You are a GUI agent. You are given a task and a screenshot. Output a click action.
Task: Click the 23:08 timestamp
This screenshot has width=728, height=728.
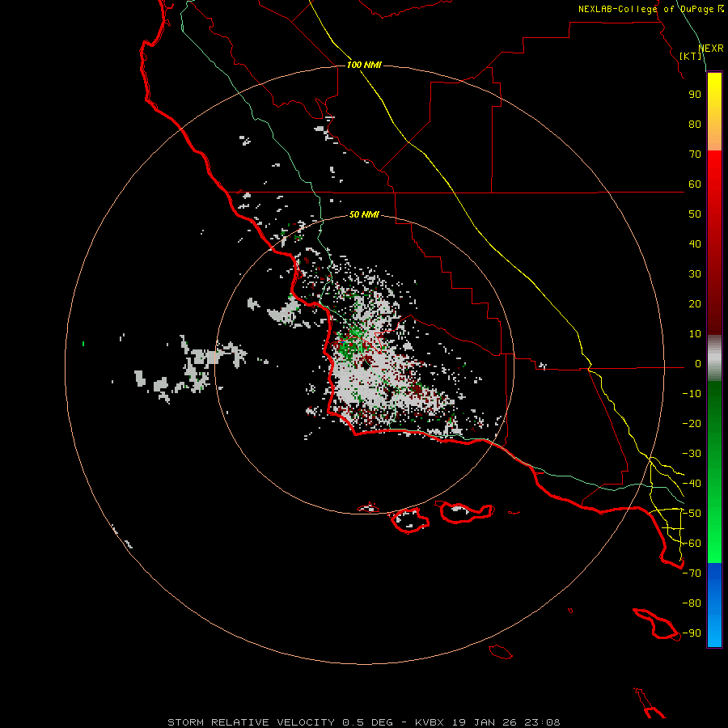point(543,722)
